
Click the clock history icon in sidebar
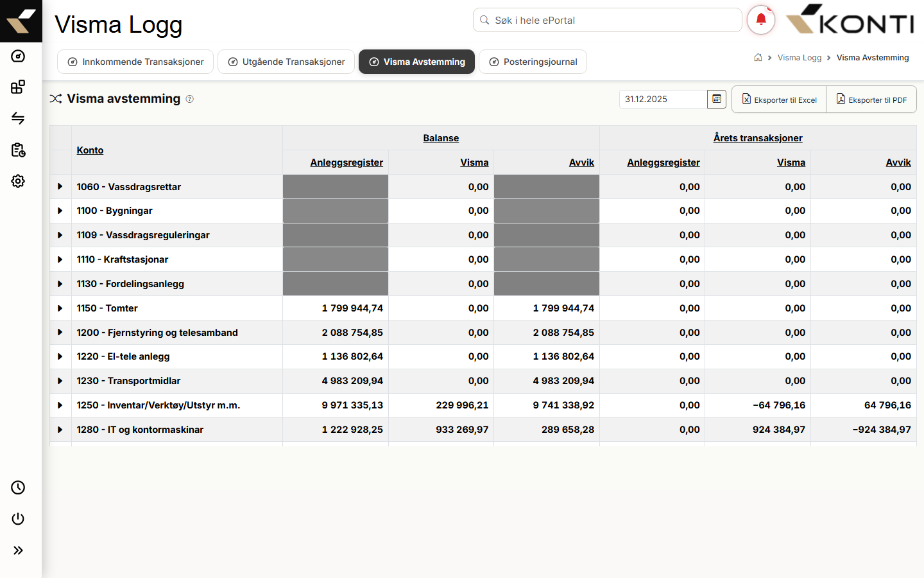(18, 487)
